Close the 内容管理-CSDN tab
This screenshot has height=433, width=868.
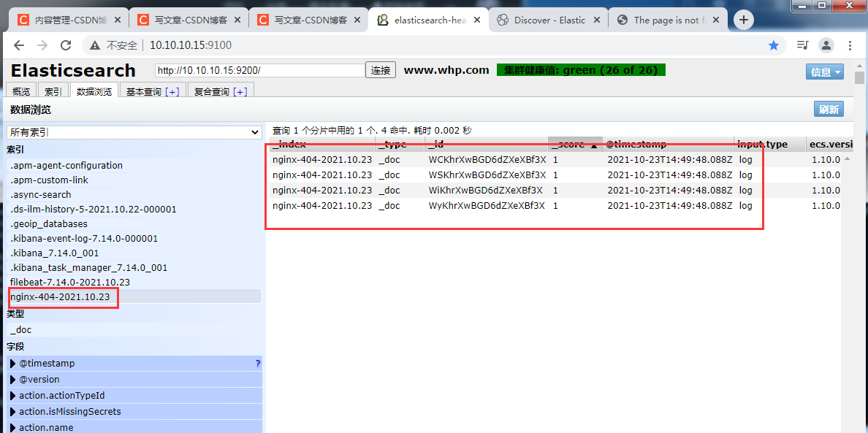(x=118, y=20)
